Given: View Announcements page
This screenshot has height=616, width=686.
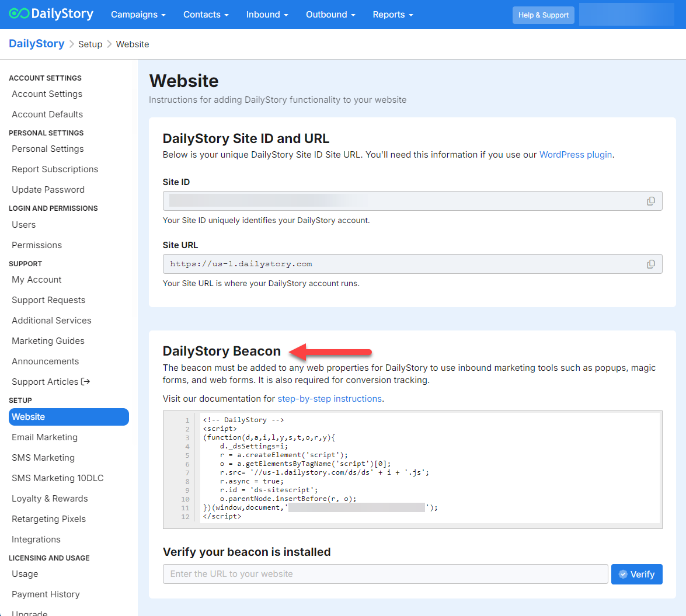Looking at the screenshot, I should 46,361.
